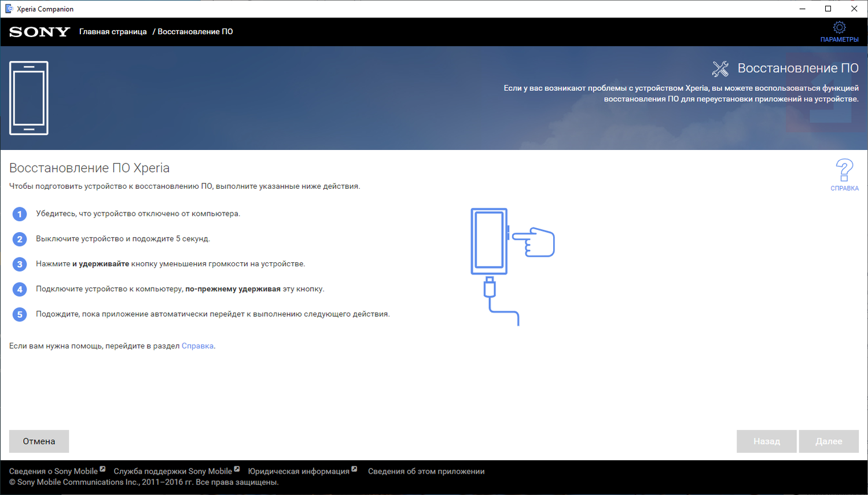Select Восстановление ПО breadcrumb item

click(x=195, y=32)
